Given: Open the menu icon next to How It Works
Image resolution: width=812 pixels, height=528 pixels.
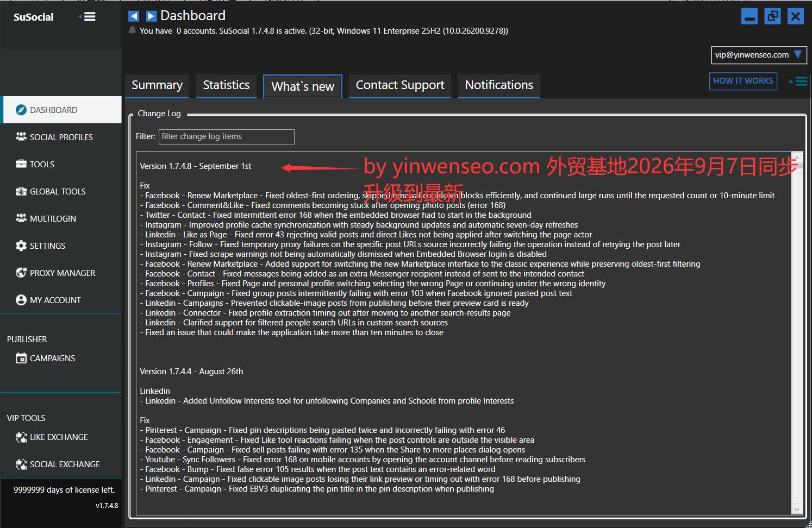Looking at the screenshot, I should 798,81.
